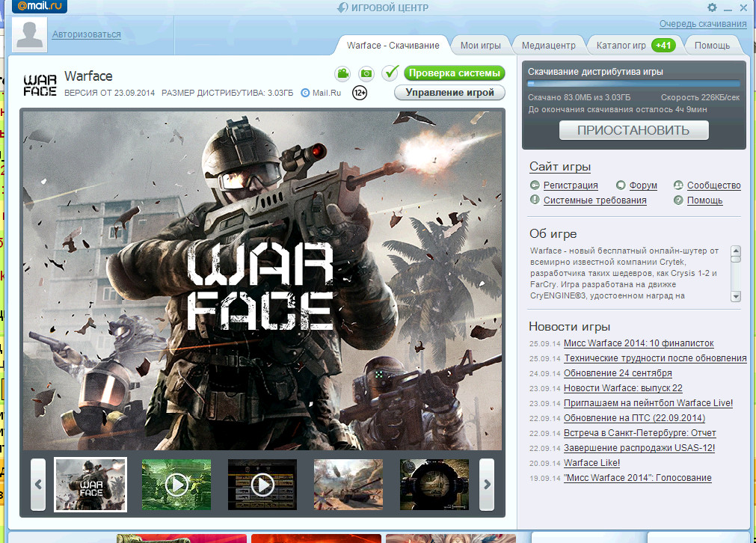
Task: Click the green video camera icon
Action: pyautogui.click(x=342, y=73)
